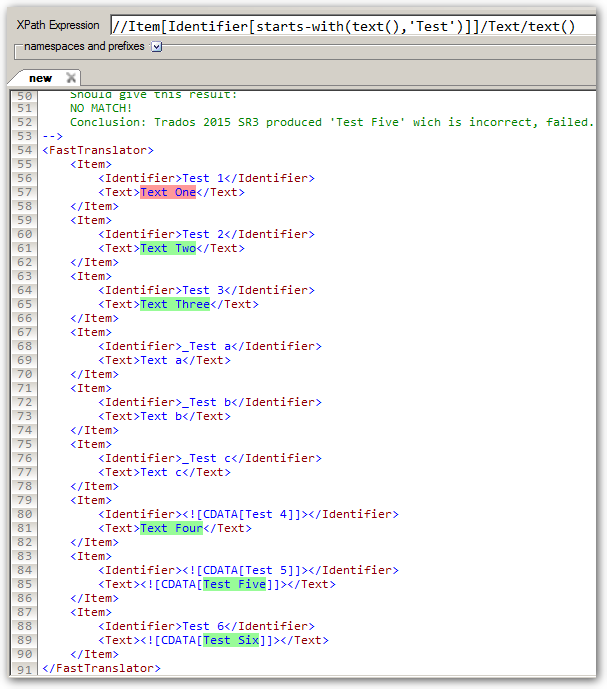The image size is (607, 689).
Task: Click the green highlighted 'Text Three' result
Action: point(175,304)
